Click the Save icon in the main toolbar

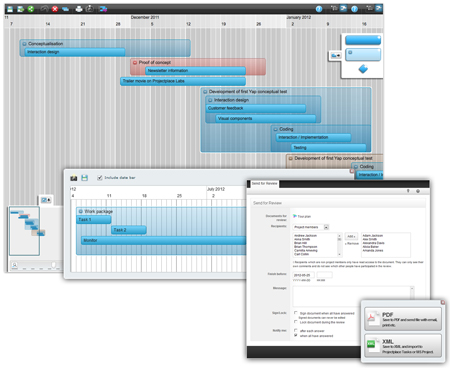tap(10, 9)
